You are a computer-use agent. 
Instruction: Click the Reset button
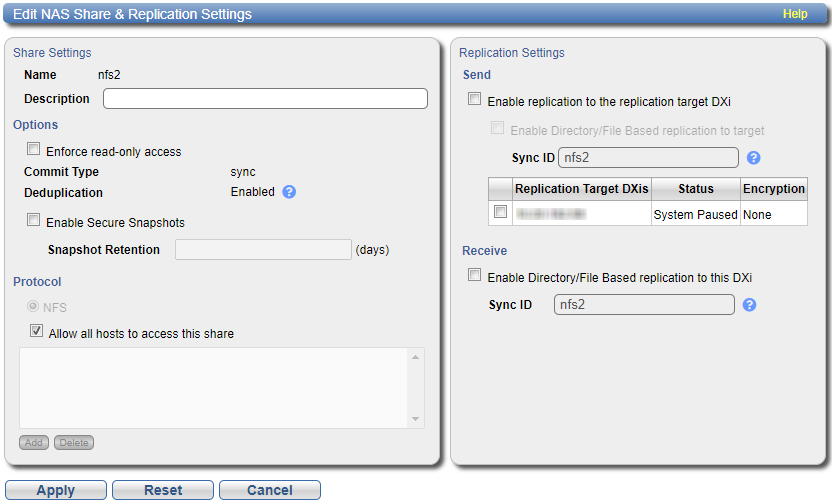(x=163, y=490)
